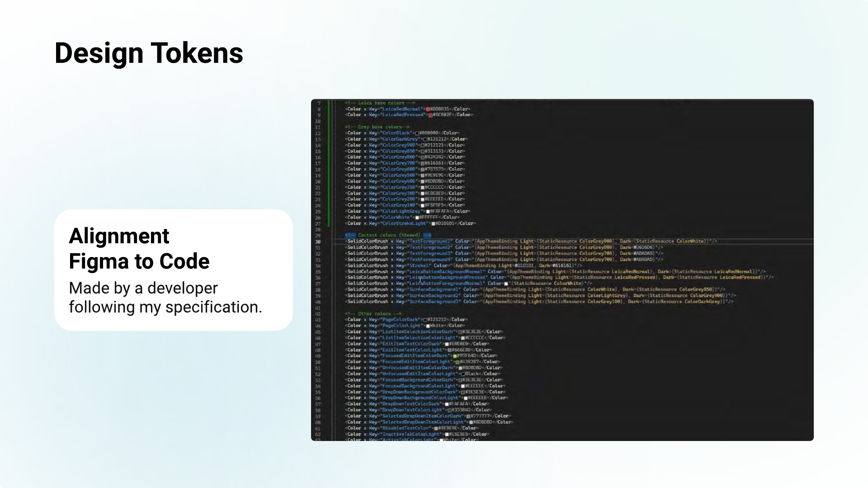868x488 pixels.
Task: Click the green FocusedEditItemColorDark swatch
Action: (455, 356)
